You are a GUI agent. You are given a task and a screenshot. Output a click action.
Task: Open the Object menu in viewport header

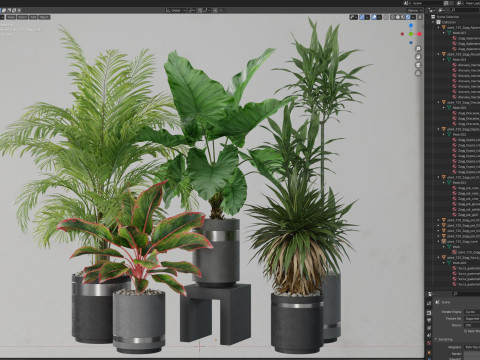coord(44,17)
